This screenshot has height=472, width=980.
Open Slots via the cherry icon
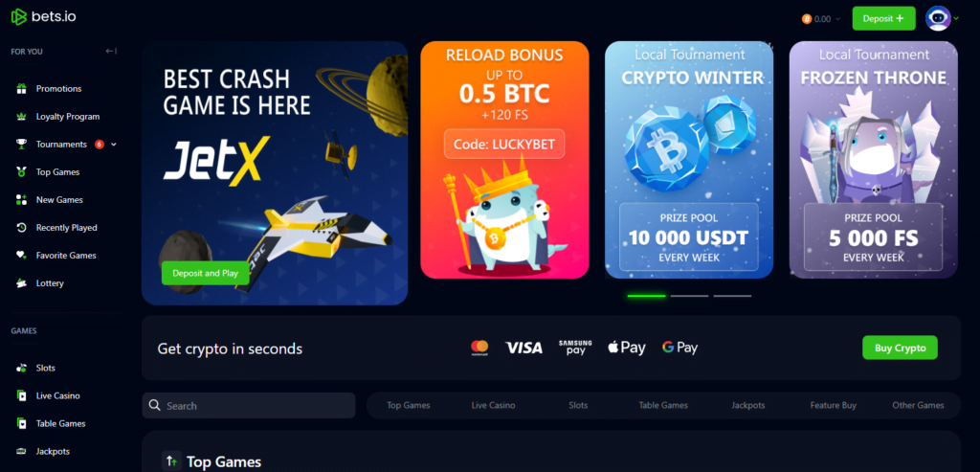click(21, 369)
